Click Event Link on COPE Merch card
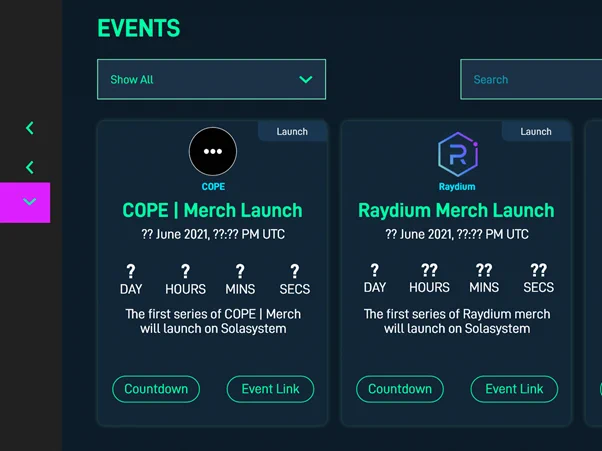 click(270, 389)
